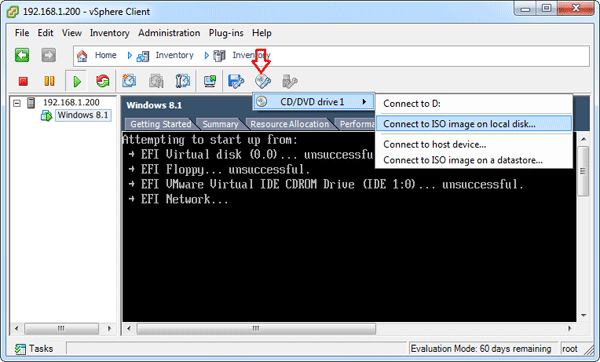Revert to current snapshot icon
The width and height of the screenshot is (600, 362).
click(156, 81)
